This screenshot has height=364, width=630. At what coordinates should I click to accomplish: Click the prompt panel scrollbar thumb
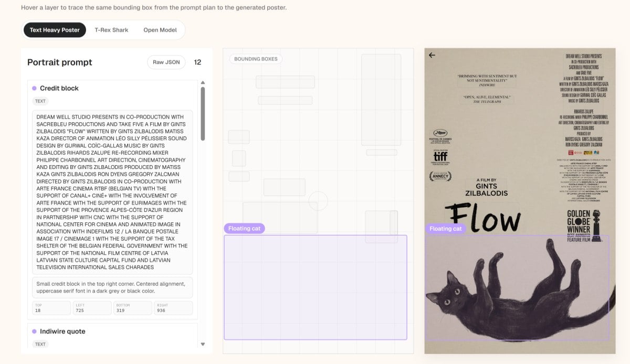[203, 113]
